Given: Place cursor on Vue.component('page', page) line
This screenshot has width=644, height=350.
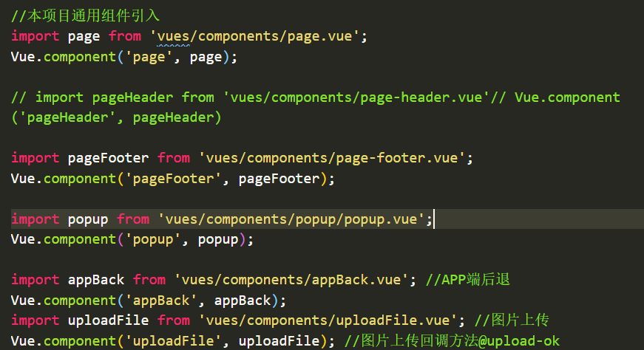Looking at the screenshot, I should [x=124, y=57].
